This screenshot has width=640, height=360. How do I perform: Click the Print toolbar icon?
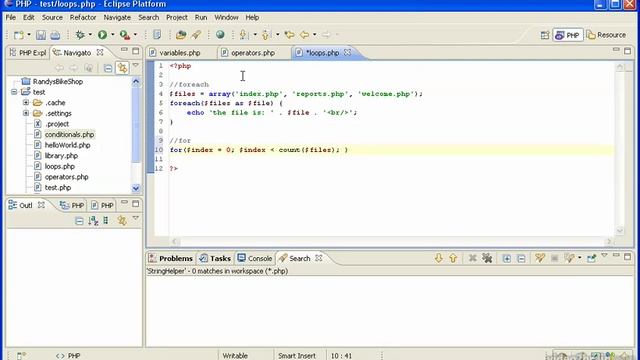click(x=55, y=35)
